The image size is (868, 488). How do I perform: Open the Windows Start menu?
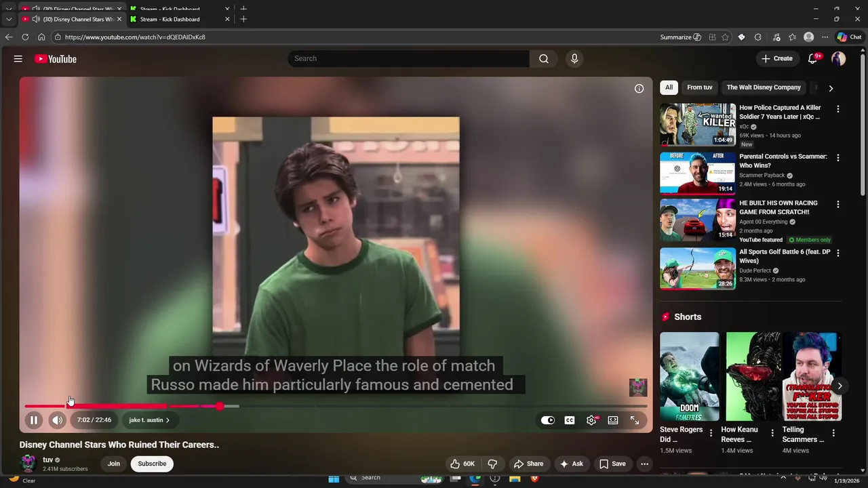point(334,479)
